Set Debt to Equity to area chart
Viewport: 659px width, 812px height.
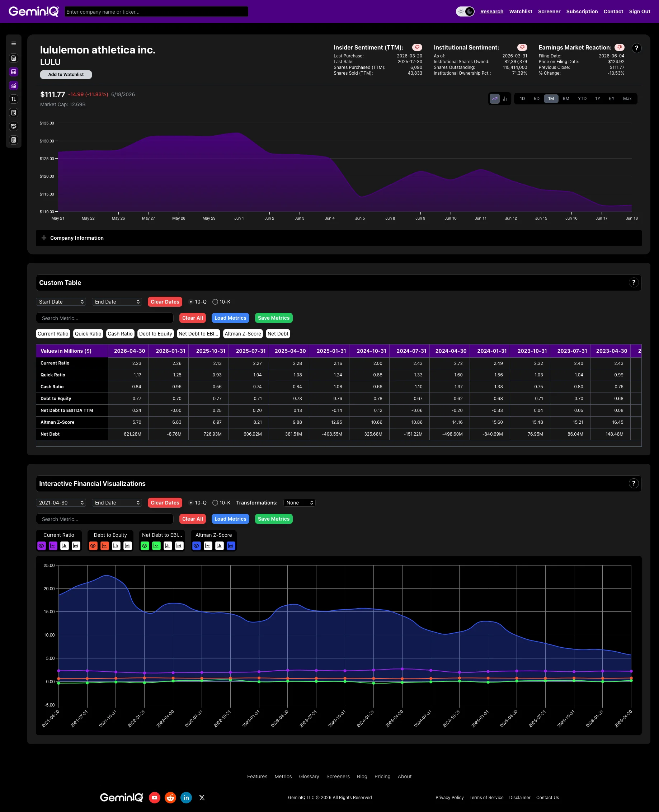[x=128, y=546]
